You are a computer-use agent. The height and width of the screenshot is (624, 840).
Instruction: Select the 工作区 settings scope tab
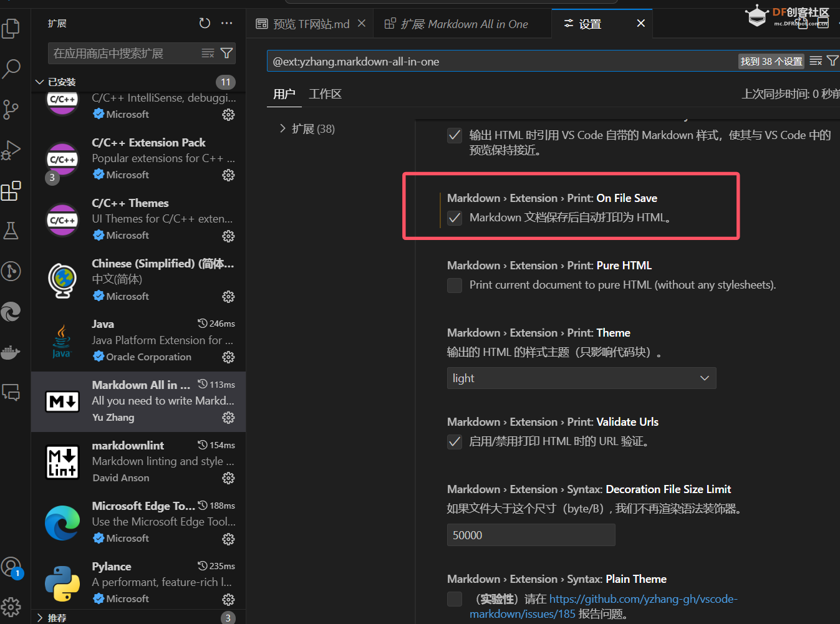pyautogui.click(x=326, y=94)
